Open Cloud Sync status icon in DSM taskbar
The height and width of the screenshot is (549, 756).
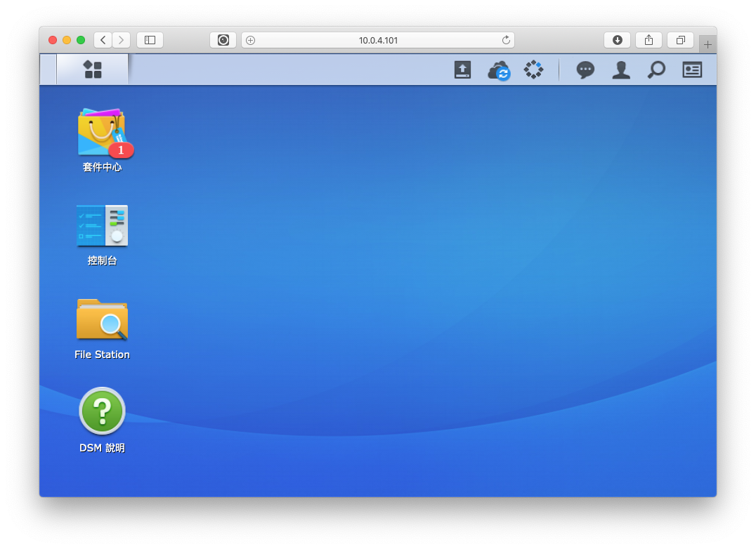499,70
